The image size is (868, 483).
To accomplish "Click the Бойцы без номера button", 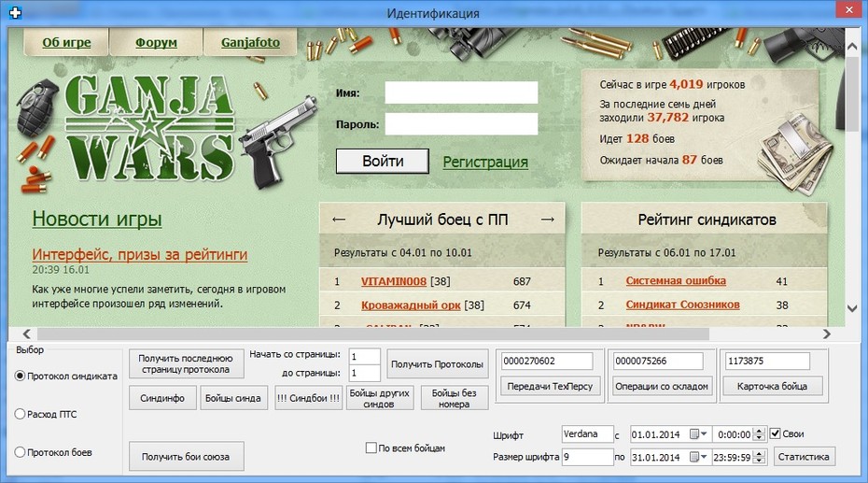I will (454, 398).
